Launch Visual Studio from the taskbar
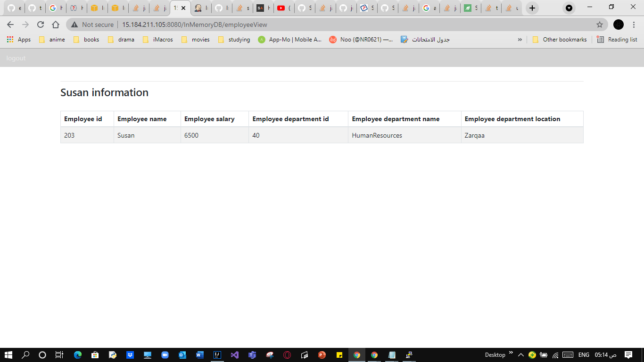The image size is (644, 362). [235, 355]
